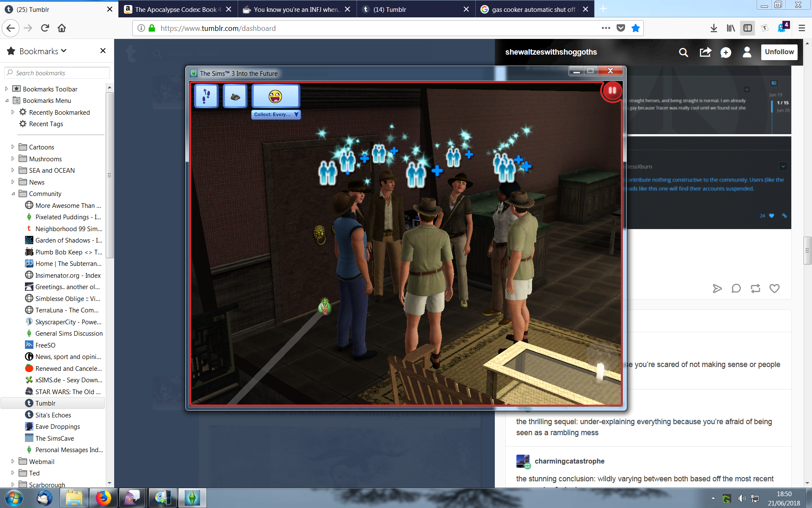Select the (25) Tumblr tab
The width and height of the screenshot is (812, 508).
[59, 9]
